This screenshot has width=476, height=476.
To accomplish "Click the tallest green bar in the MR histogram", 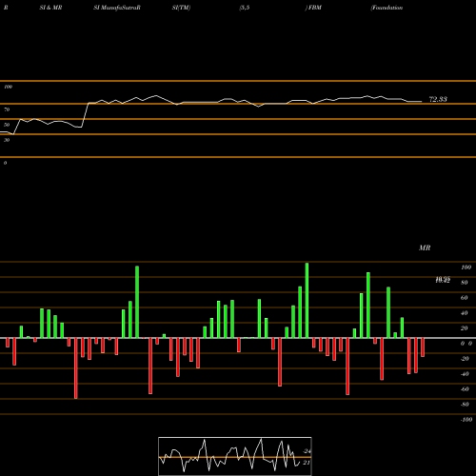I will (x=307, y=301).
